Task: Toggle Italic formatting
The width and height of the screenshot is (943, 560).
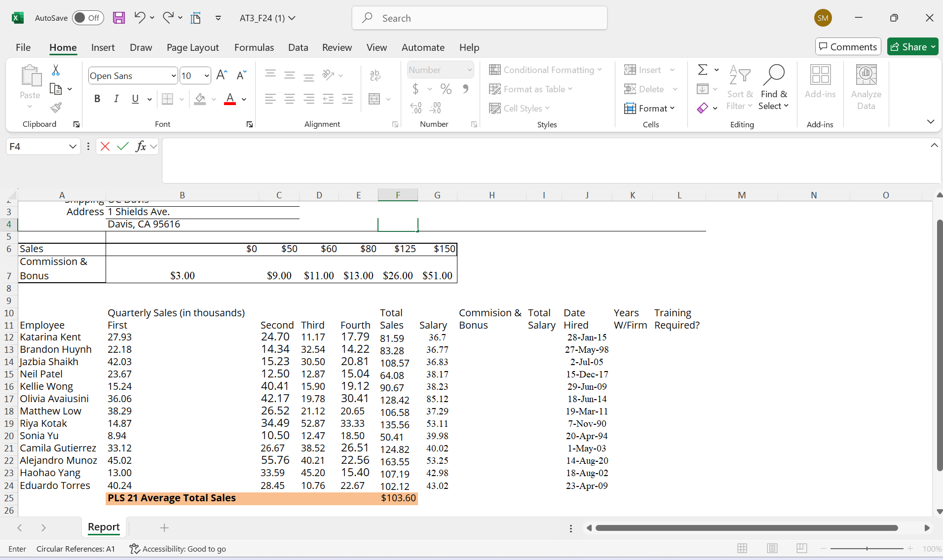Action: [116, 99]
